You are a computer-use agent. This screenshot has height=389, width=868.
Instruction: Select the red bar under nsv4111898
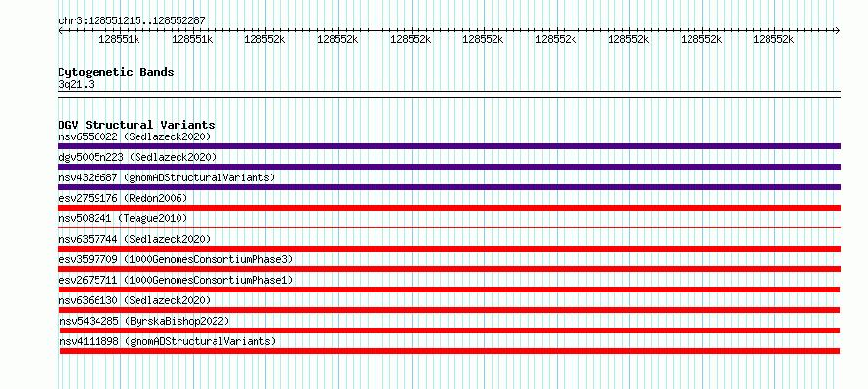point(450,351)
